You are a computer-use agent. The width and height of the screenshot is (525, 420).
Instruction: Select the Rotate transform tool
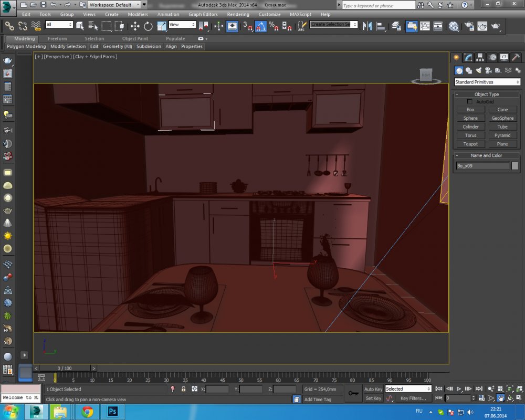(x=148, y=26)
